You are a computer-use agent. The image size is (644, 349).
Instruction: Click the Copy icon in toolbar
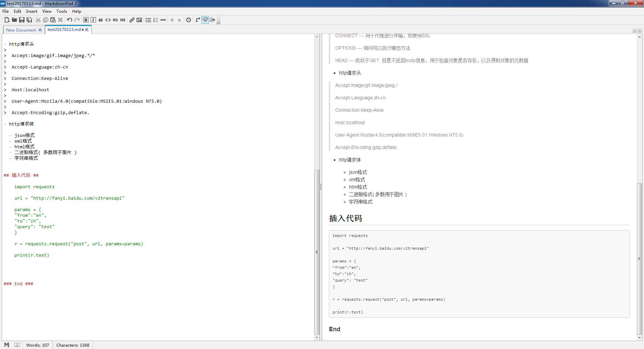click(x=46, y=20)
